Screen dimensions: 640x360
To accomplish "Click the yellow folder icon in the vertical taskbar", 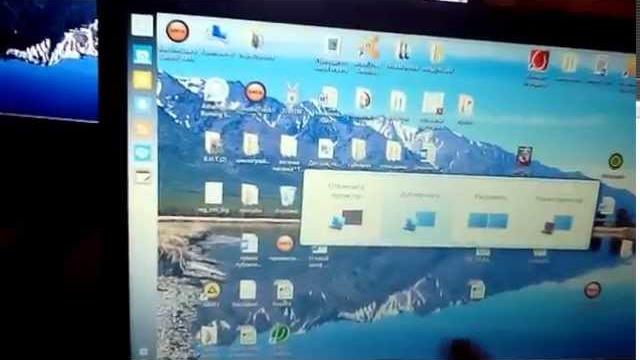I will coord(142,80).
